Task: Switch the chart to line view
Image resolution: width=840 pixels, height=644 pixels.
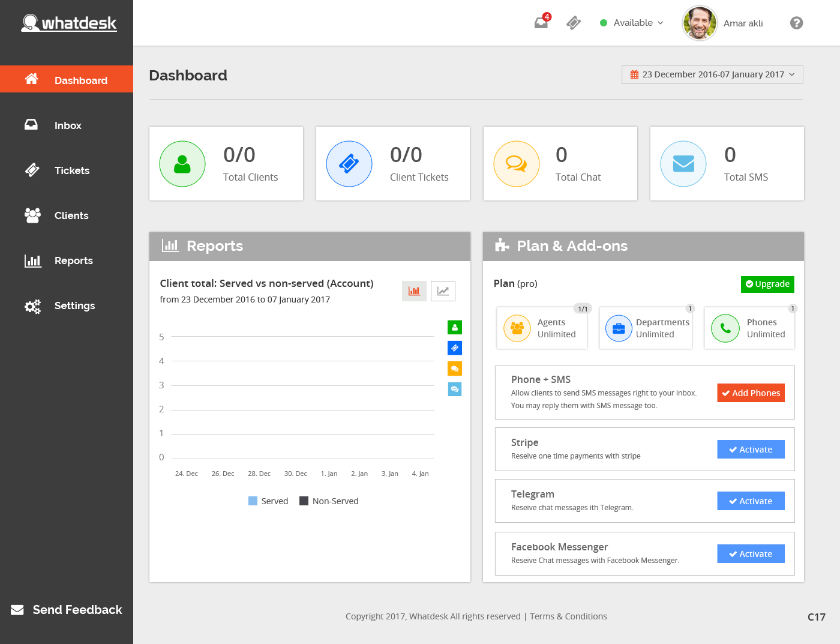Action: tap(443, 290)
